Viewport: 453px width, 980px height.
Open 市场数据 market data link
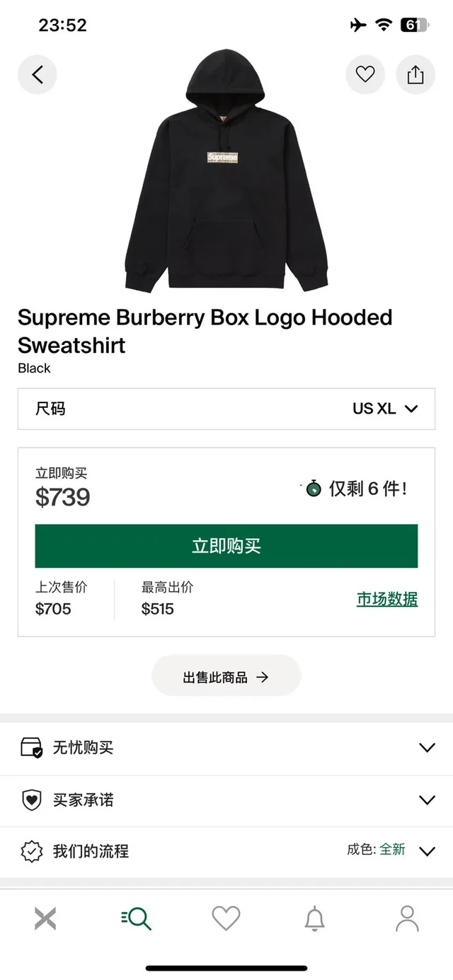pos(386,599)
